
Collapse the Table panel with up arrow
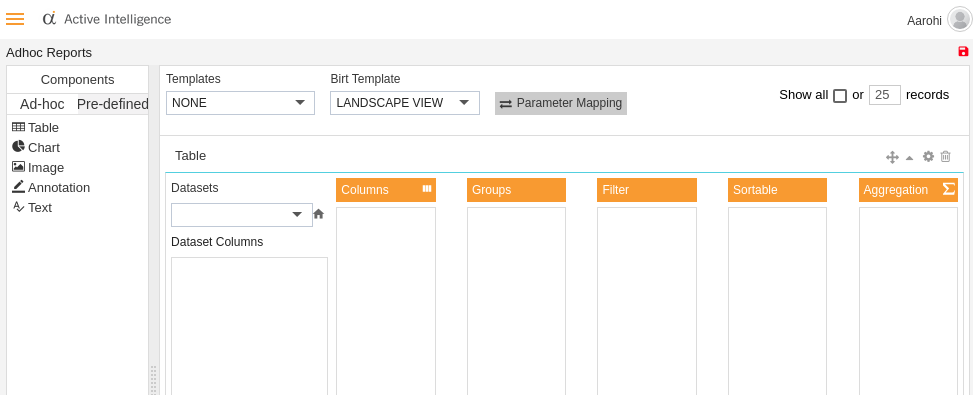coord(910,158)
